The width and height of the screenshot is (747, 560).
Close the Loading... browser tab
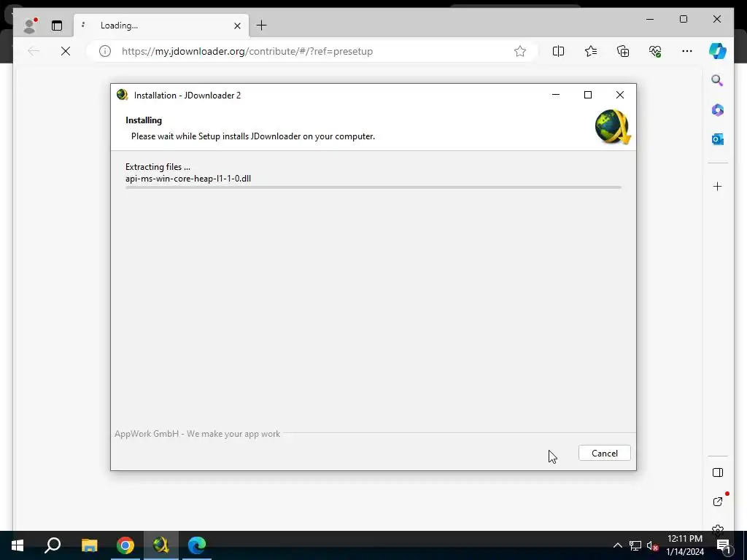click(237, 26)
